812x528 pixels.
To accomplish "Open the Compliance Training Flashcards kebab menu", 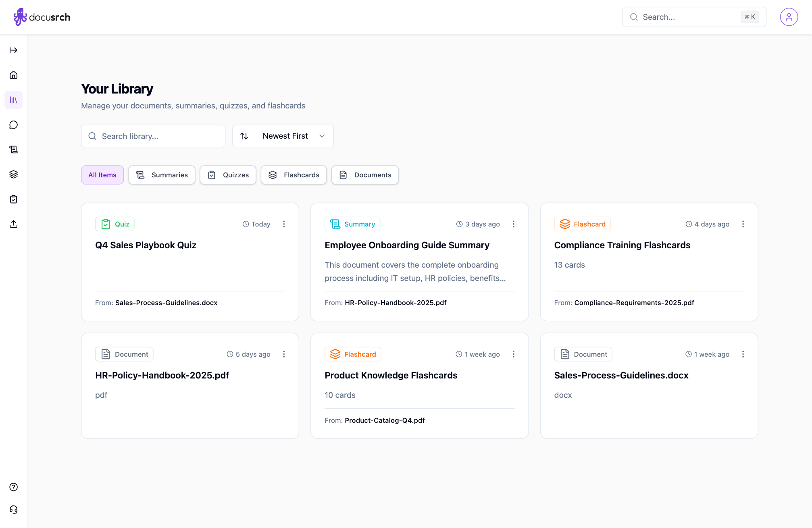I will 743,224.
